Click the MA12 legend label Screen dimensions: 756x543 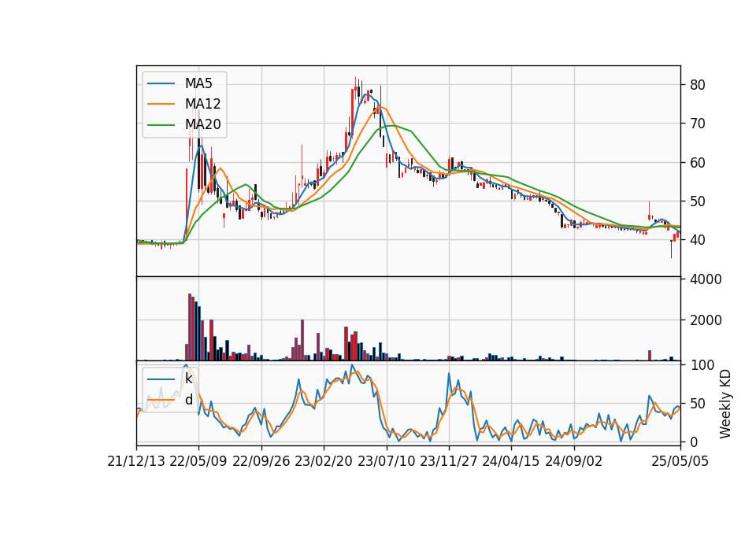[203, 104]
